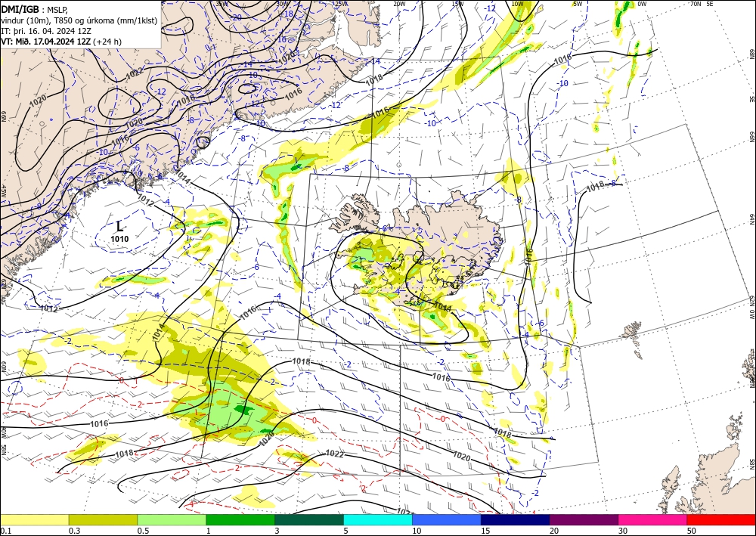Choose the navy 15–20 mm legend swatch
This screenshot has height=536, width=756.
tap(516, 519)
